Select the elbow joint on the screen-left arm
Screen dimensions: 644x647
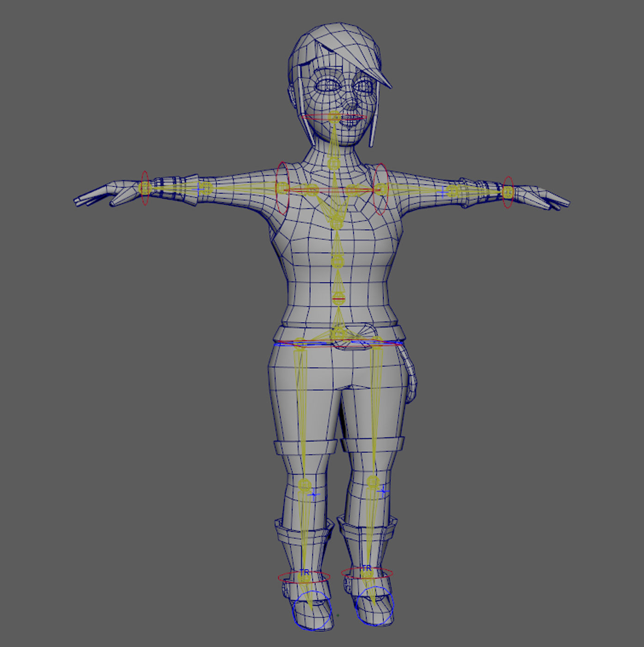coord(206,189)
